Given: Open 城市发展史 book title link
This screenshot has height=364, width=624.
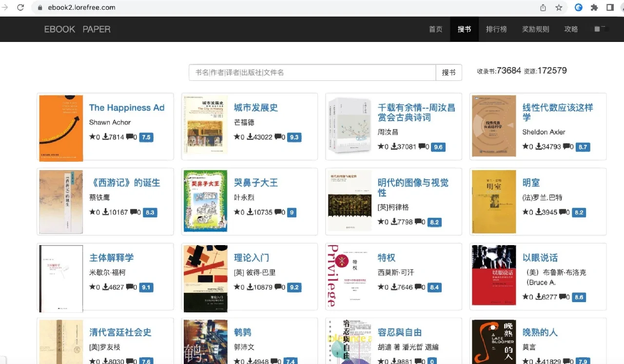Looking at the screenshot, I should point(256,108).
